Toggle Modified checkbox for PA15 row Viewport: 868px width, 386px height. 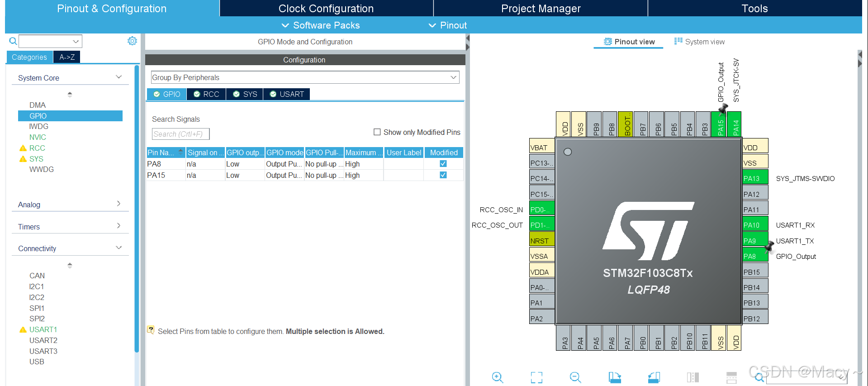pyautogui.click(x=443, y=175)
